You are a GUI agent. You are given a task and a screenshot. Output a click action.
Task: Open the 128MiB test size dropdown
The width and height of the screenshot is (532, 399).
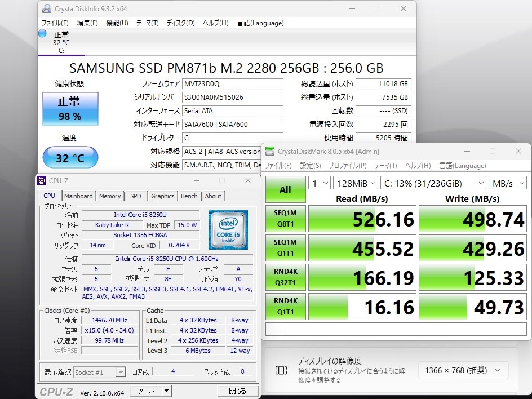point(355,184)
